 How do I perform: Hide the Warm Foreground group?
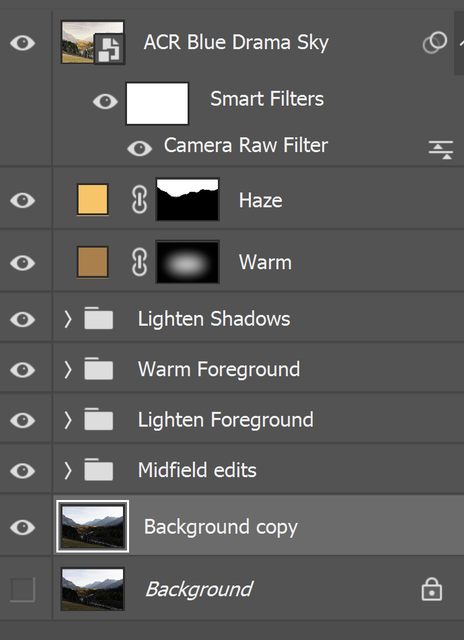pyautogui.click(x=22, y=370)
